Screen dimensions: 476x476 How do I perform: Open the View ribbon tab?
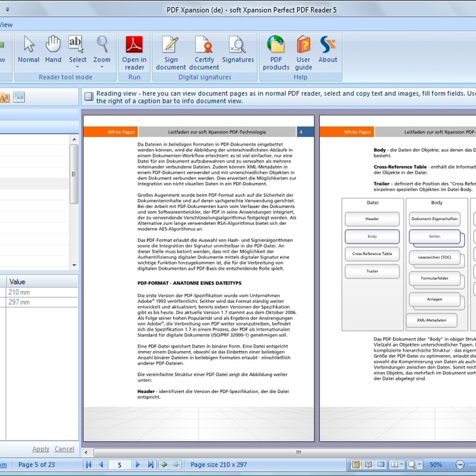(6, 25)
